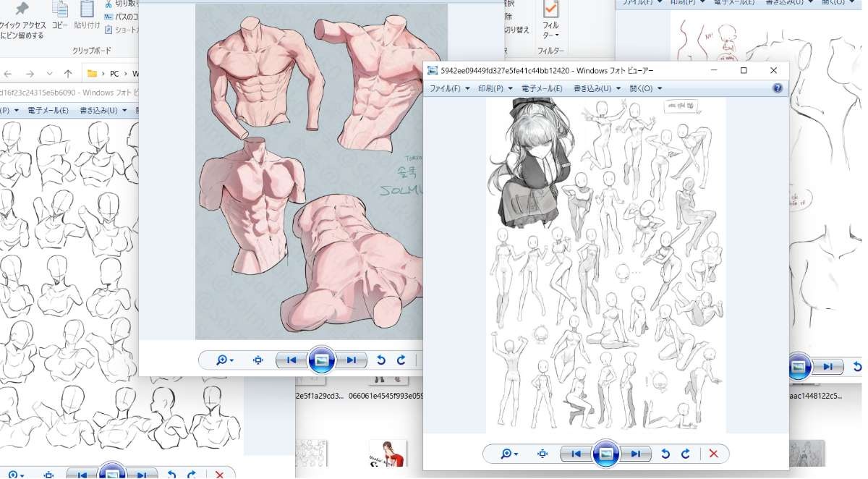
Task: Expand 書き込み(U) menu in the 5942ee viewer
Action: point(596,88)
